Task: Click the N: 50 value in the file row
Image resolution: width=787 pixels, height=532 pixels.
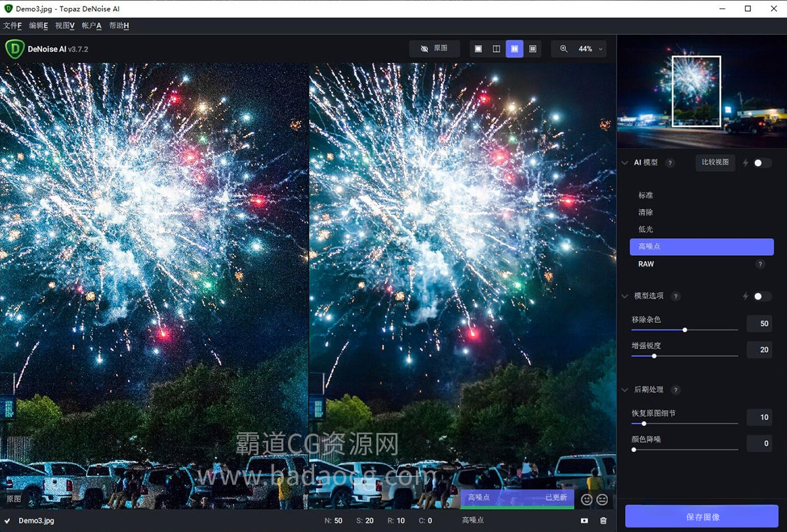Action: 334,521
